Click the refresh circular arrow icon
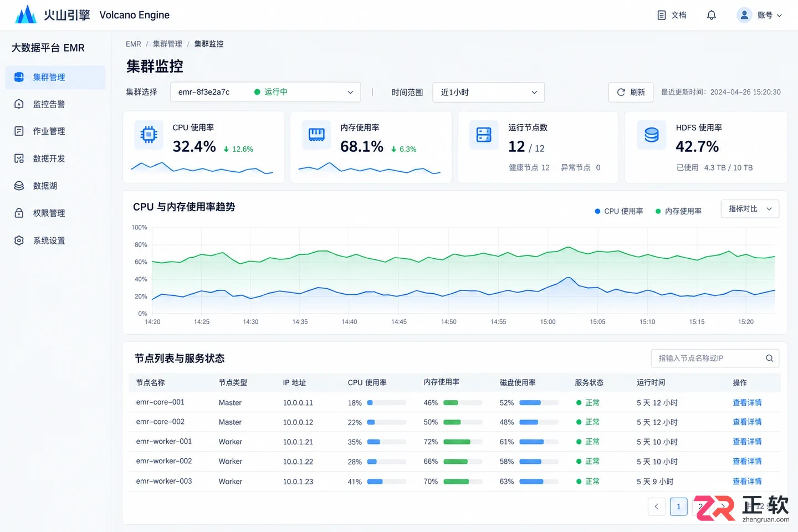Image resolution: width=798 pixels, height=532 pixels. 621,92
